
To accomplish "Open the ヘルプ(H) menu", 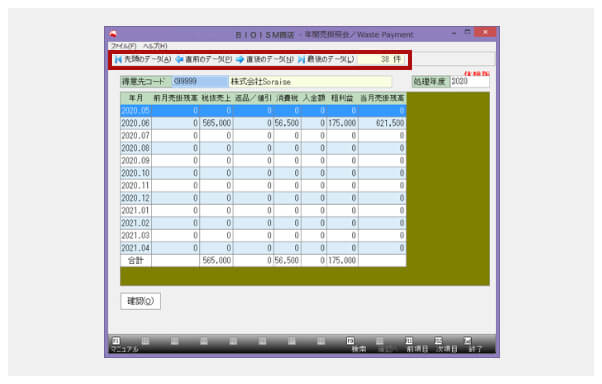I will [x=155, y=46].
